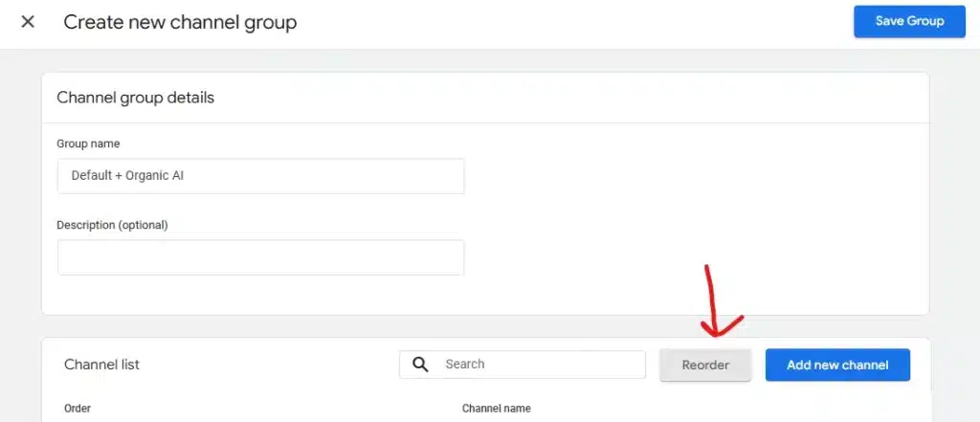Click the magnifying glass search icon
Image resolution: width=980 pixels, height=422 pixels.
tap(420, 365)
